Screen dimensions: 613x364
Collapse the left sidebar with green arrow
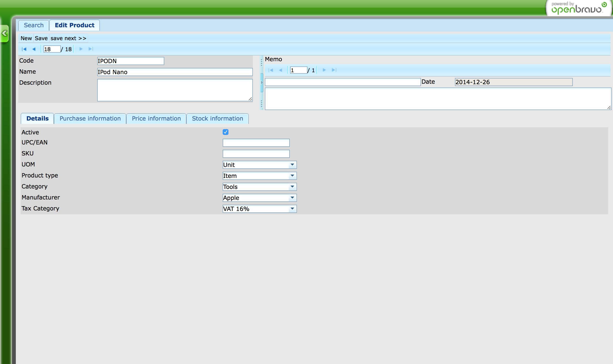point(4,33)
